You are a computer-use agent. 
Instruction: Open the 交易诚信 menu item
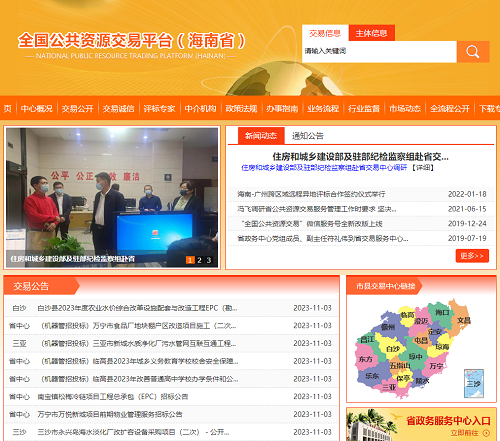click(x=119, y=109)
